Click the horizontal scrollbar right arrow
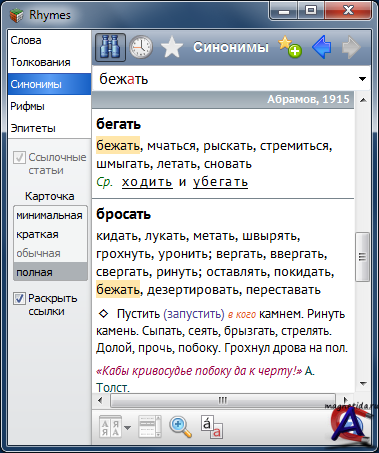The height and width of the screenshot is (453, 379). pos(345,400)
